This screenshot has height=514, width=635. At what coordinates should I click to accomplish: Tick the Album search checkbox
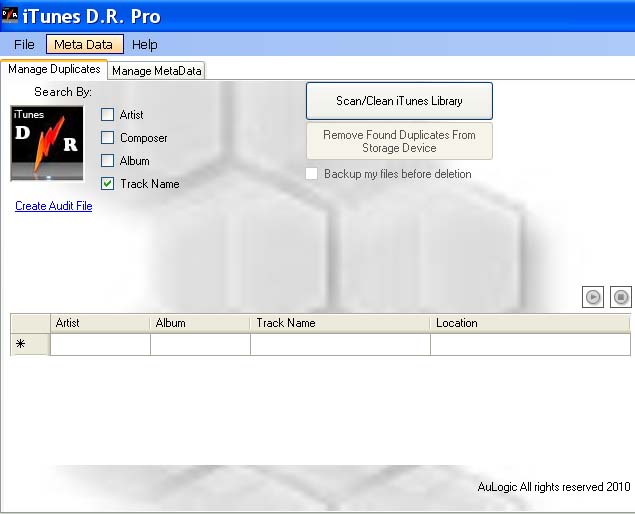tap(107, 161)
